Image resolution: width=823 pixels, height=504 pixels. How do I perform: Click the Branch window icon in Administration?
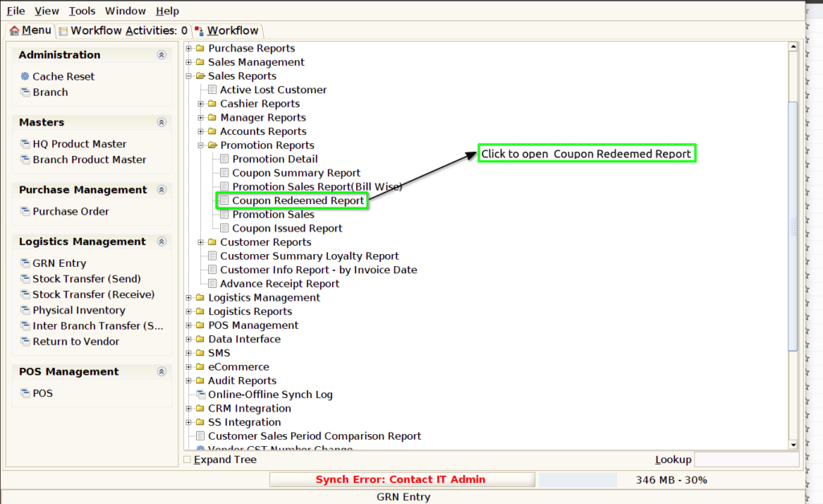coord(25,92)
